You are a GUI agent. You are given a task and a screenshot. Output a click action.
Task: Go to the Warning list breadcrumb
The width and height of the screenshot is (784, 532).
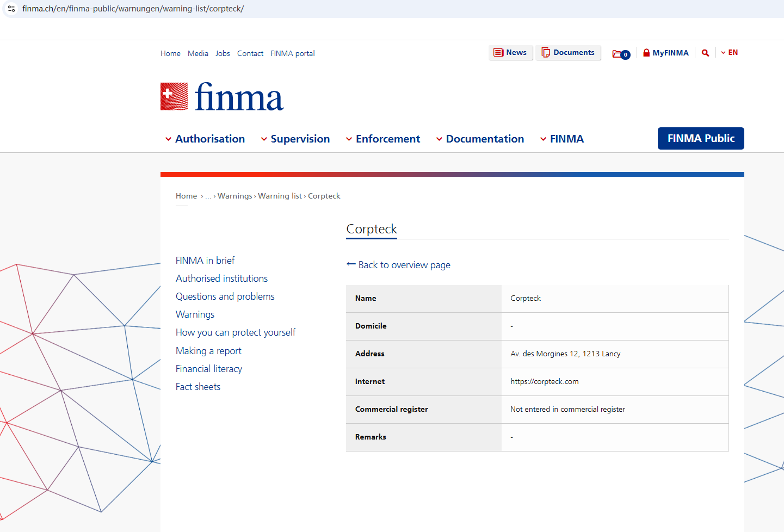click(280, 196)
